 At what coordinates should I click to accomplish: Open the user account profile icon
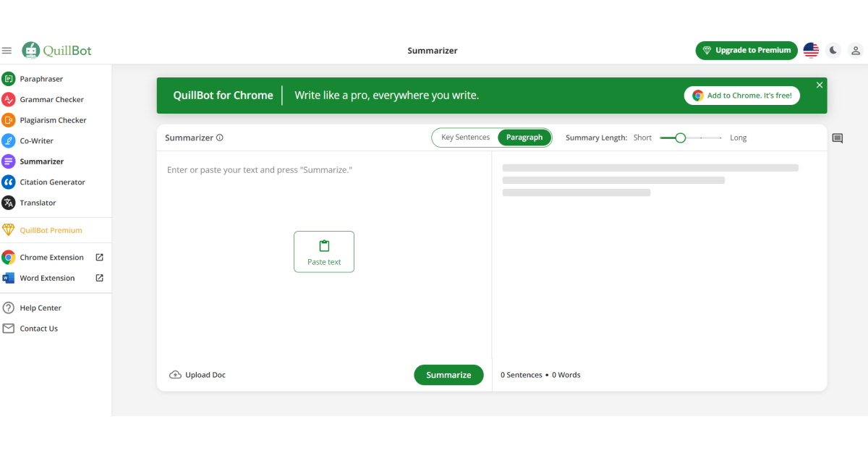click(x=856, y=51)
